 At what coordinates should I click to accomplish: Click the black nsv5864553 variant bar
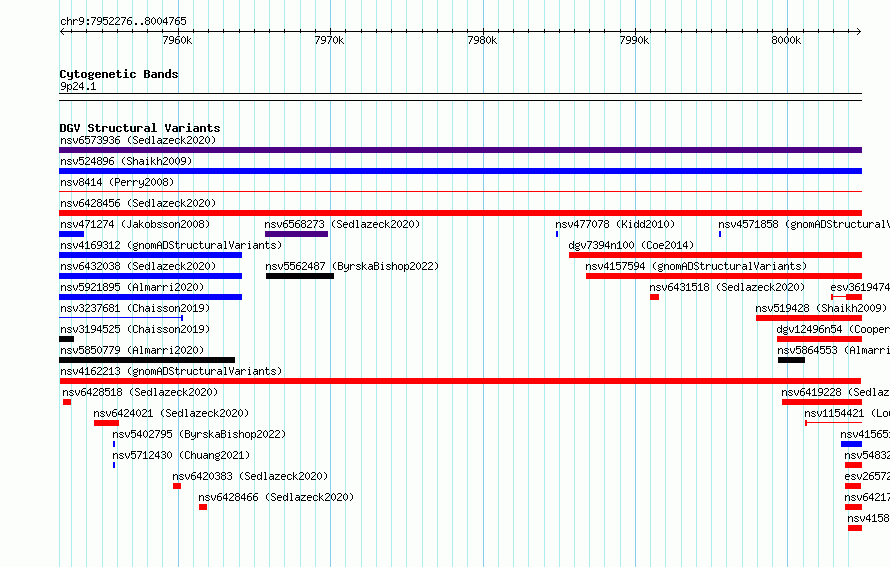tap(791, 360)
